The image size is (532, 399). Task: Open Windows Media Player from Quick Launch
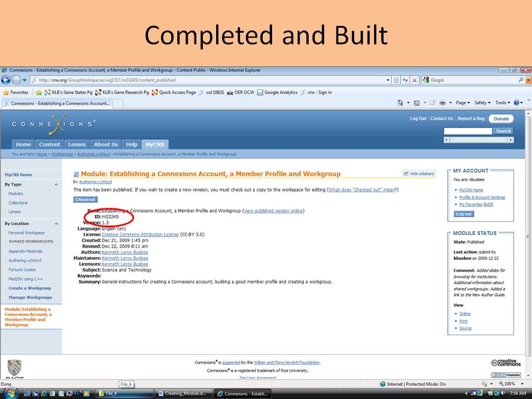click(x=86, y=393)
